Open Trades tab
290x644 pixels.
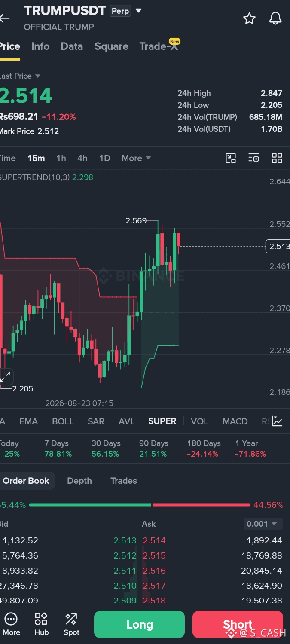124,481
